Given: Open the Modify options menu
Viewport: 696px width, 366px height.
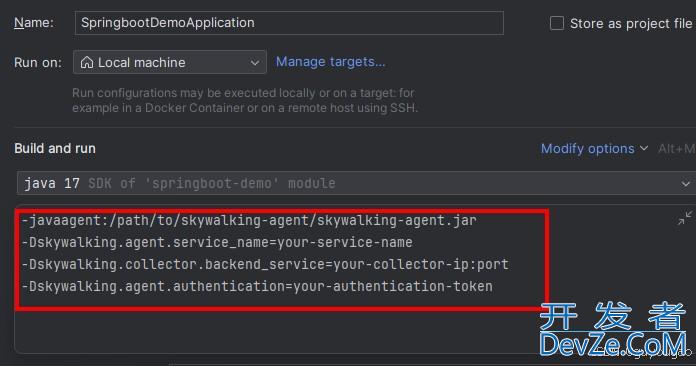Looking at the screenshot, I should pos(594,149).
